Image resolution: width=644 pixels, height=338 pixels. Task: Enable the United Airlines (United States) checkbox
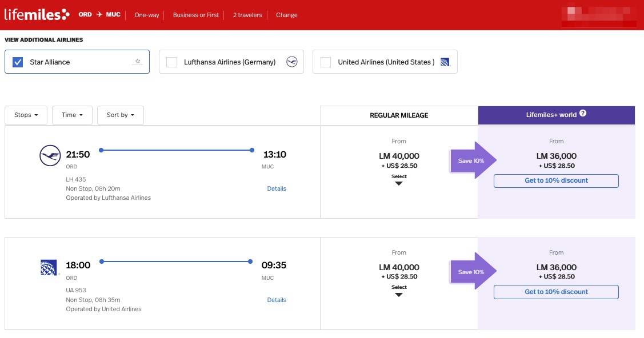[326, 62]
